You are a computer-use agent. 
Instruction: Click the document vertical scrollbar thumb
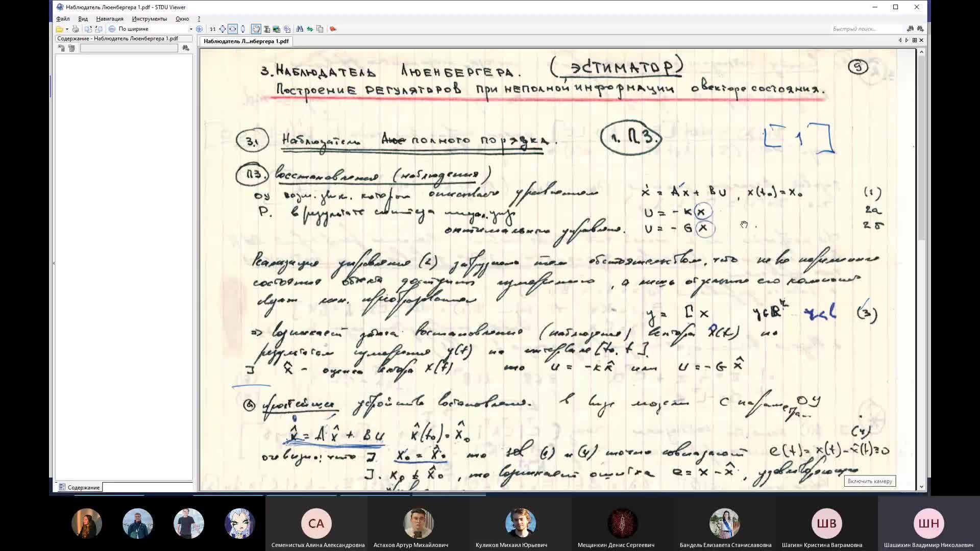921,148
